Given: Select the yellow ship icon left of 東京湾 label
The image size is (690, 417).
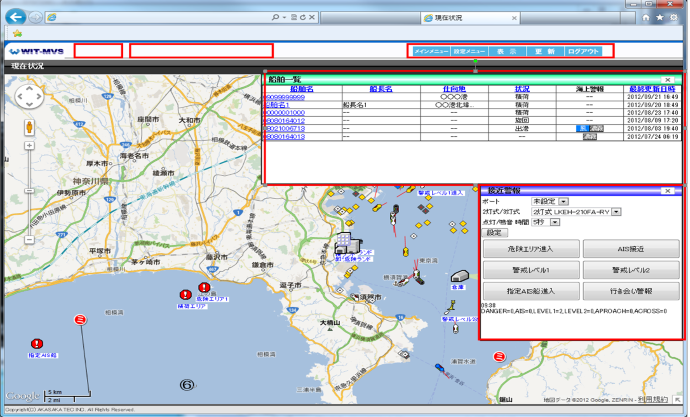Looking at the screenshot, I should [x=406, y=252].
